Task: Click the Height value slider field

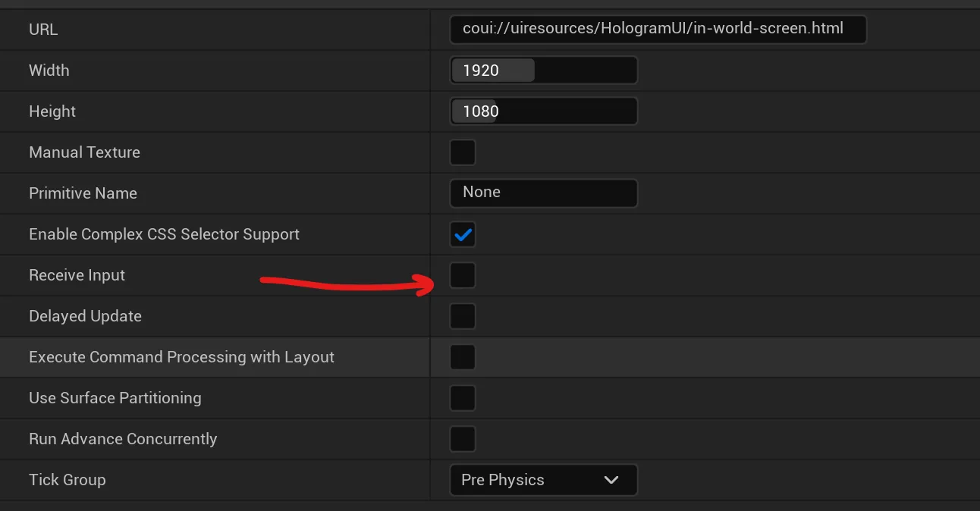Action: tap(543, 111)
